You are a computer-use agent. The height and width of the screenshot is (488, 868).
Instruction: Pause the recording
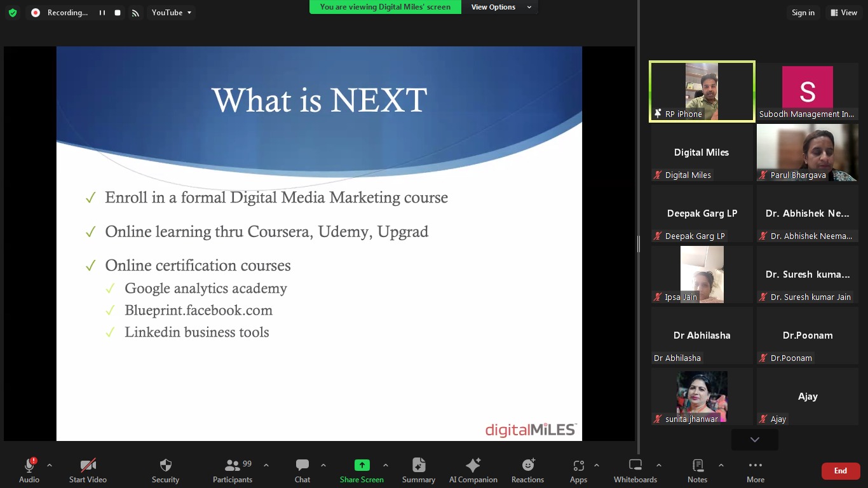tap(102, 13)
